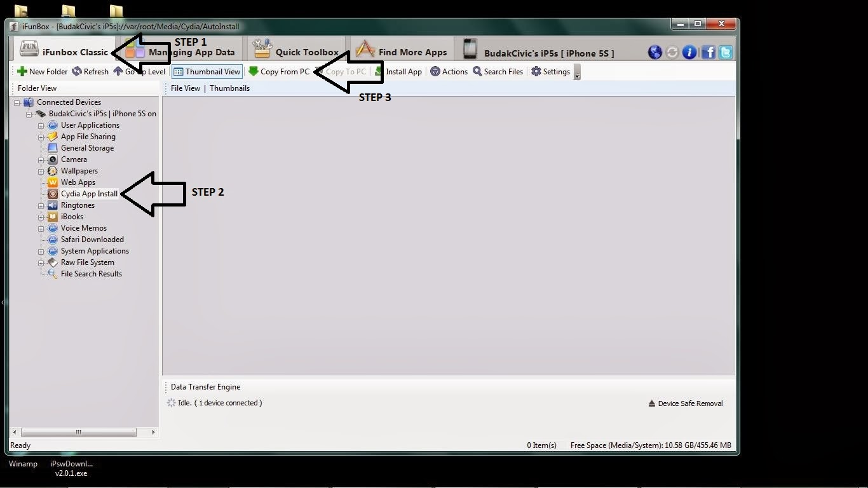
Task: Open the Actions menu
Action: tap(449, 71)
